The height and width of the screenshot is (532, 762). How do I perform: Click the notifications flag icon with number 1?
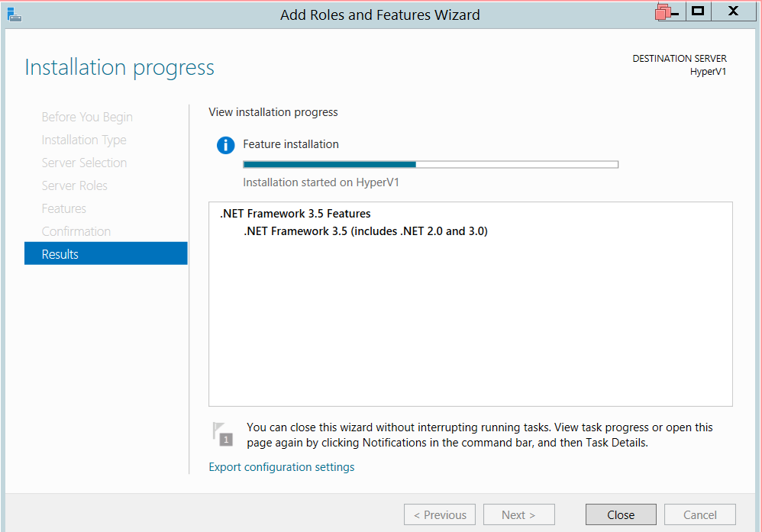pos(223,434)
